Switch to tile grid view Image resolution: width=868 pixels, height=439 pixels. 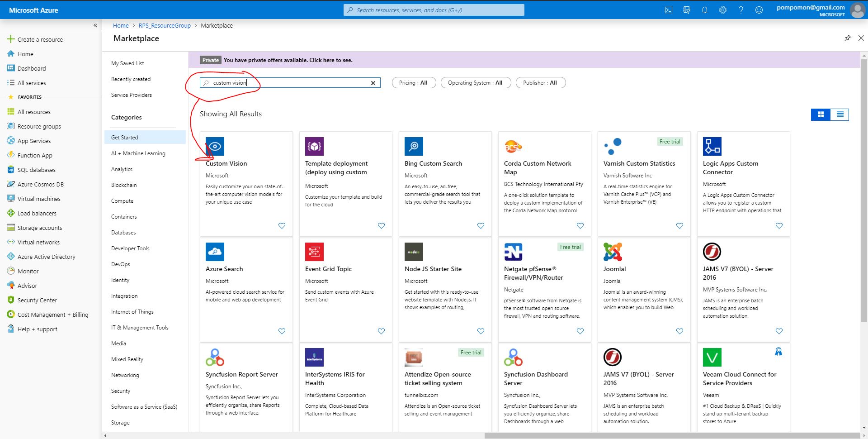pos(821,115)
